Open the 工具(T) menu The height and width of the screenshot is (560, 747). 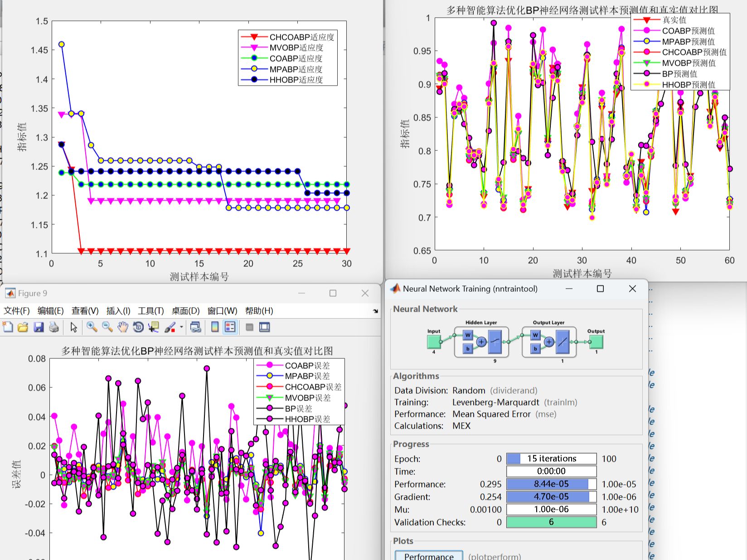(x=151, y=311)
